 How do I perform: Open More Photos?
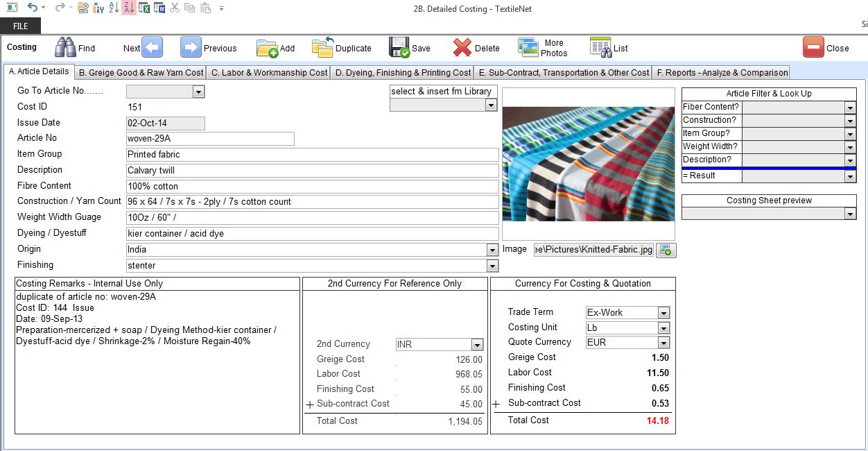click(x=528, y=48)
